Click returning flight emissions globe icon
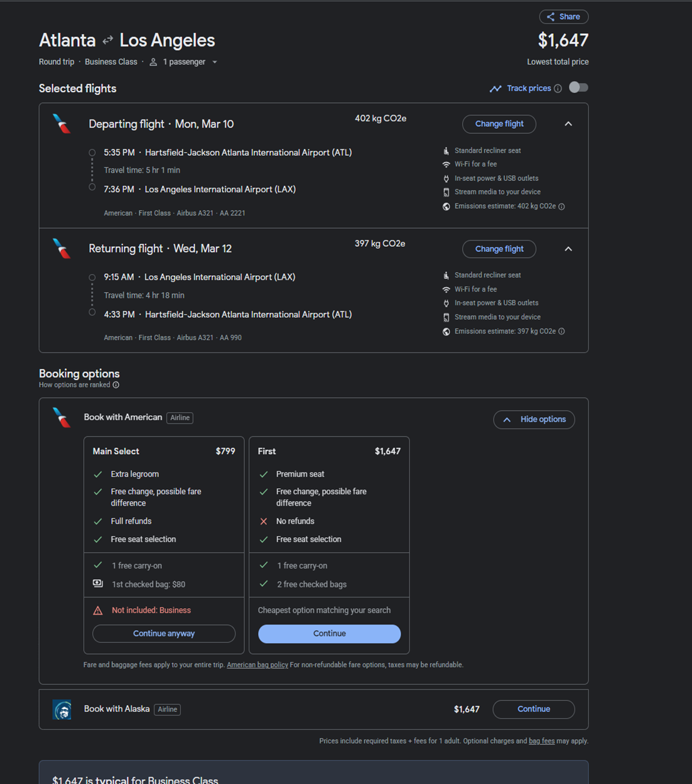This screenshot has height=784, width=692. [x=446, y=332]
